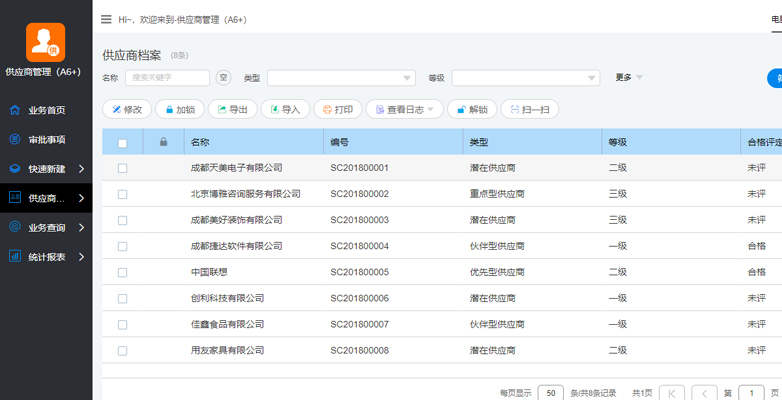Open 审批事项 approvals in sidebar

click(x=46, y=139)
